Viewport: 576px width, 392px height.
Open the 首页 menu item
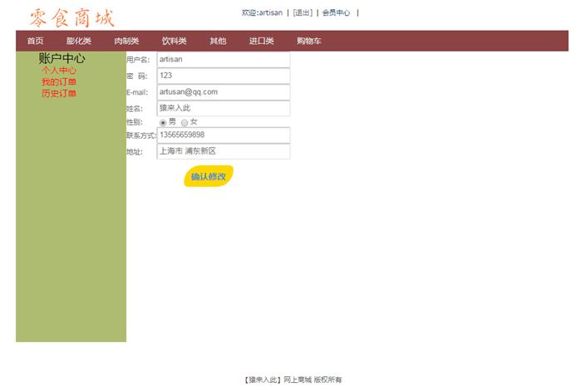pos(36,42)
